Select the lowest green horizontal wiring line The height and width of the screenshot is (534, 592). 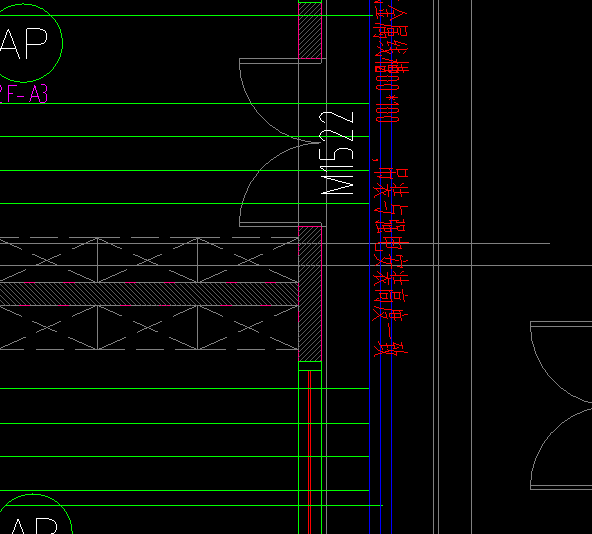191,505
